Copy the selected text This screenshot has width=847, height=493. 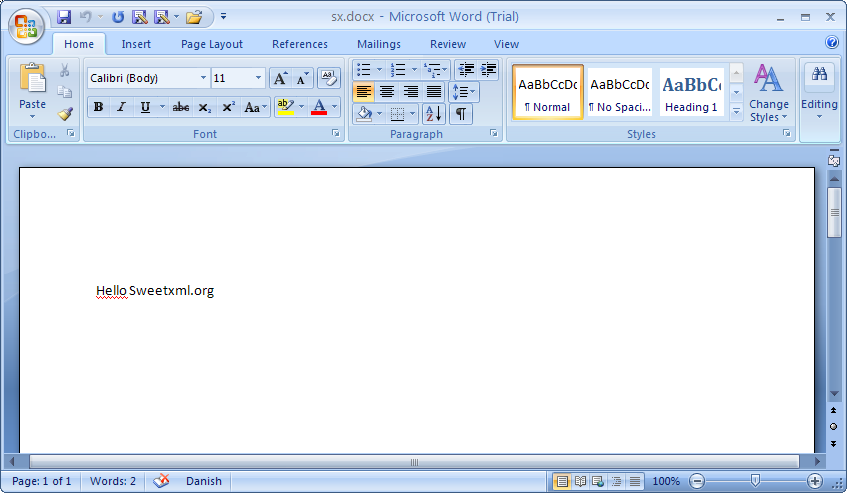(64, 92)
